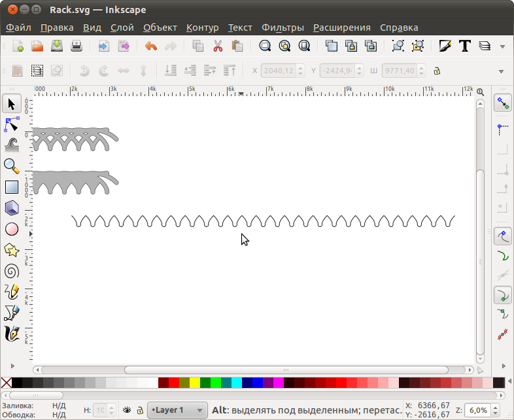Toggle snap to path intersections
Screen dimensions: 514x420
coord(503,275)
